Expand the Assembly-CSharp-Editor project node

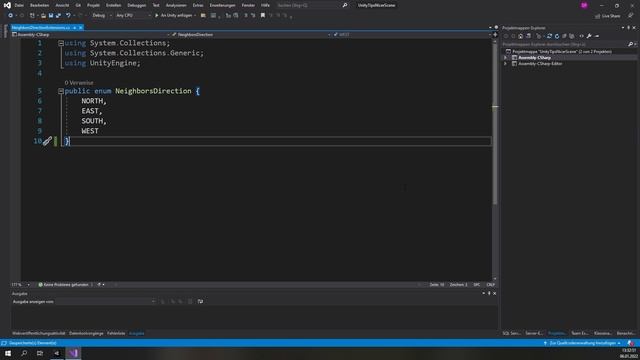pyautogui.click(x=506, y=64)
